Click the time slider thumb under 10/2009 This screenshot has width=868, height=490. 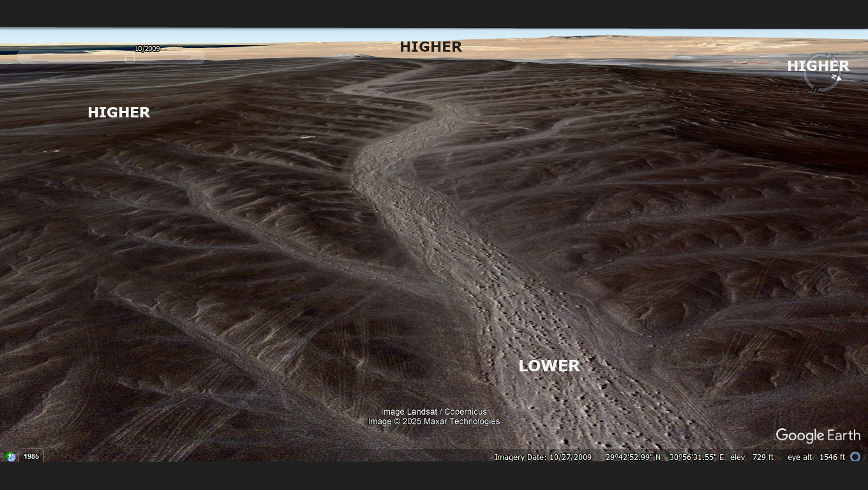(x=130, y=58)
